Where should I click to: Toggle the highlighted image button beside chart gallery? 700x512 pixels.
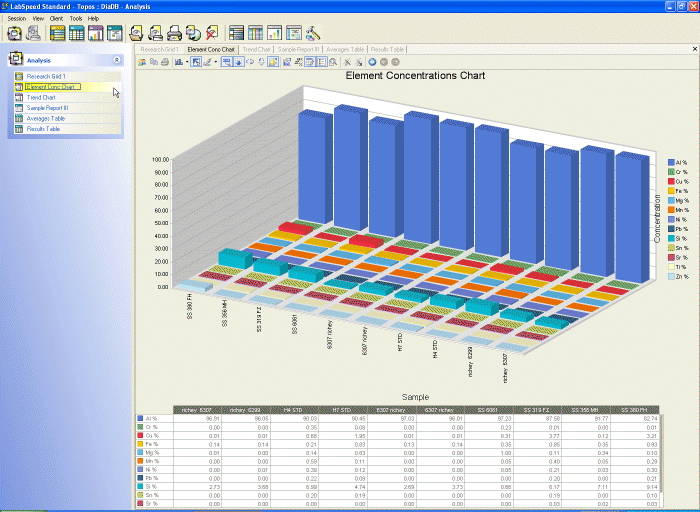pyautogui.click(x=196, y=62)
